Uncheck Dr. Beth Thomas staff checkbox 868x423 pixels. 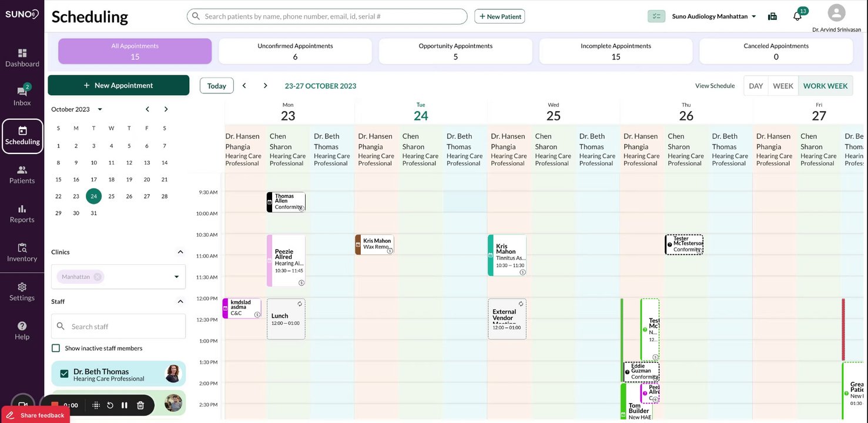pyautogui.click(x=64, y=374)
